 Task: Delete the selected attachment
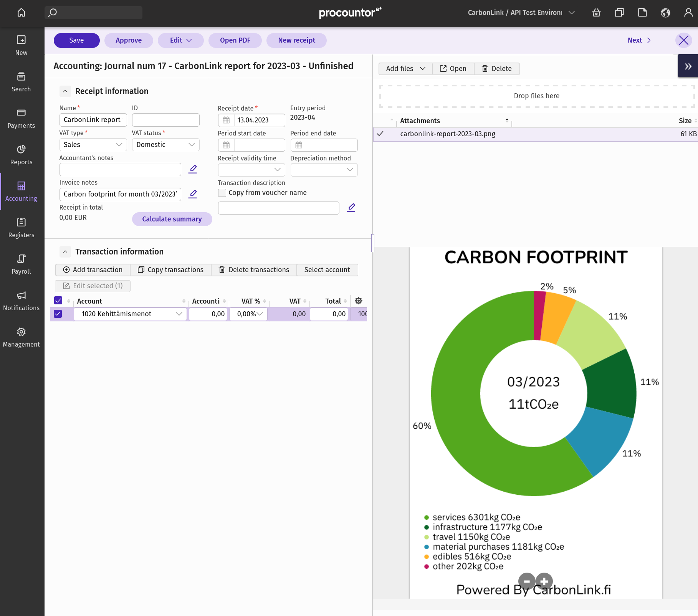pyautogui.click(x=497, y=69)
